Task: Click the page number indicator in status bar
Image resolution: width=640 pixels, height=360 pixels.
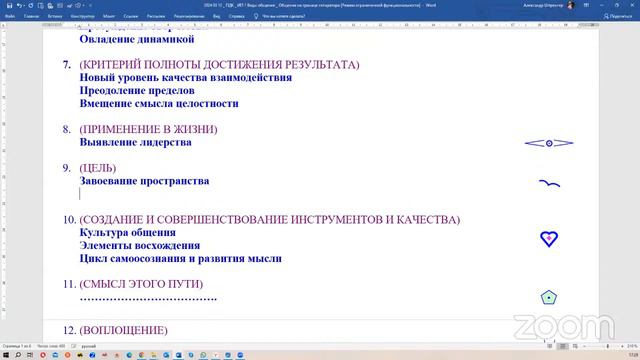Action: tap(16, 346)
